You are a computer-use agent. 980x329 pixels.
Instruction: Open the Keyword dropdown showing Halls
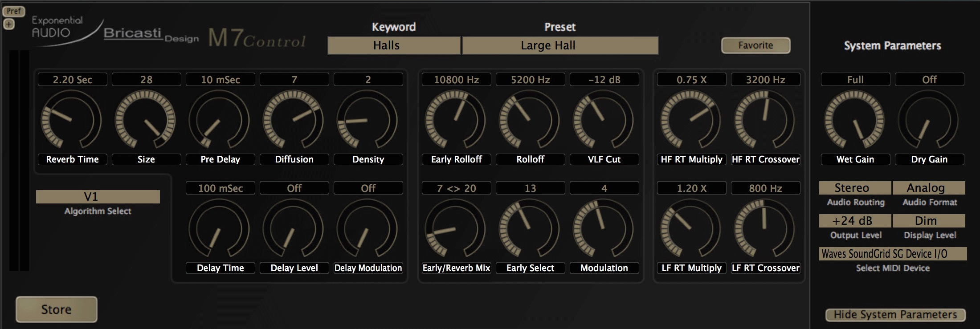(394, 45)
